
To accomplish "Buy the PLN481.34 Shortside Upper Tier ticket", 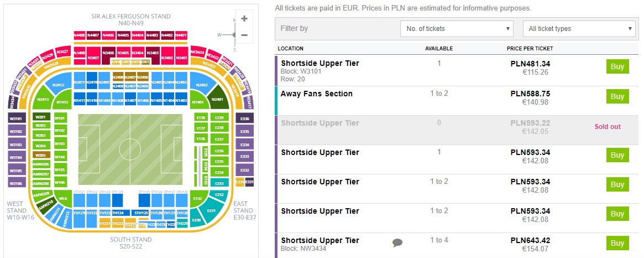I will [617, 67].
